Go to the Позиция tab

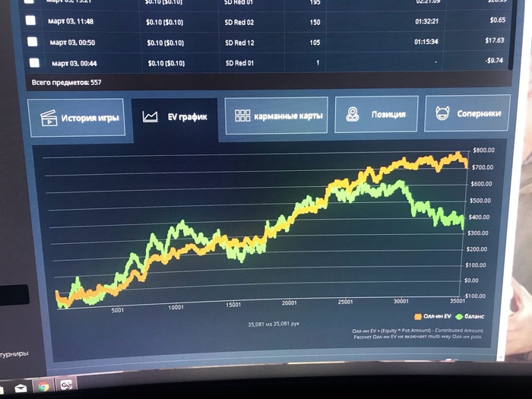[376, 114]
